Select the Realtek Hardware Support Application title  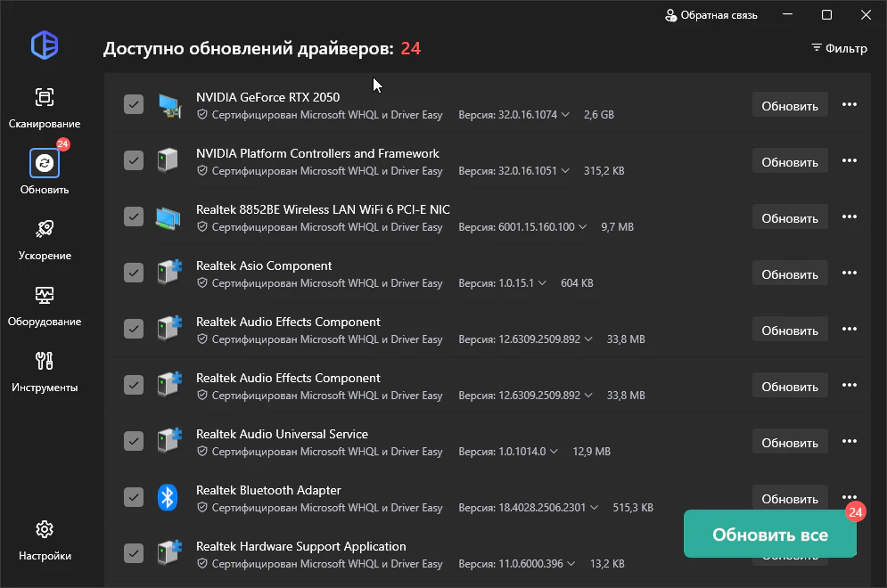point(301,547)
